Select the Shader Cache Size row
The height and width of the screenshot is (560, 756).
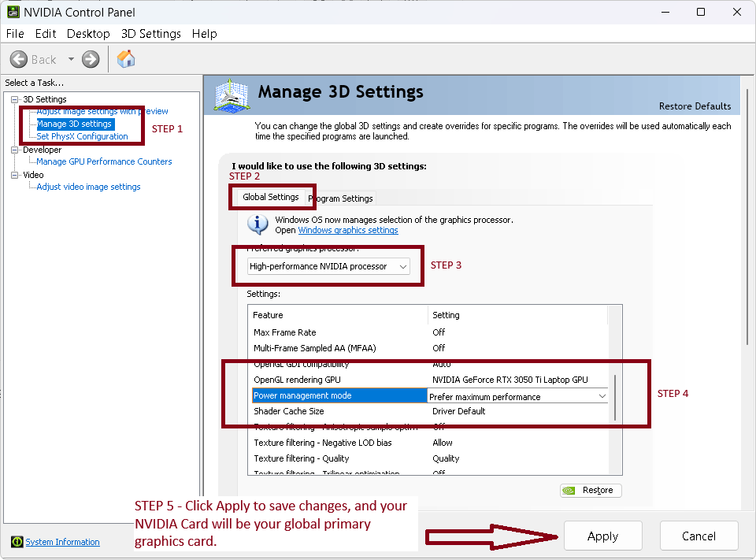point(430,411)
